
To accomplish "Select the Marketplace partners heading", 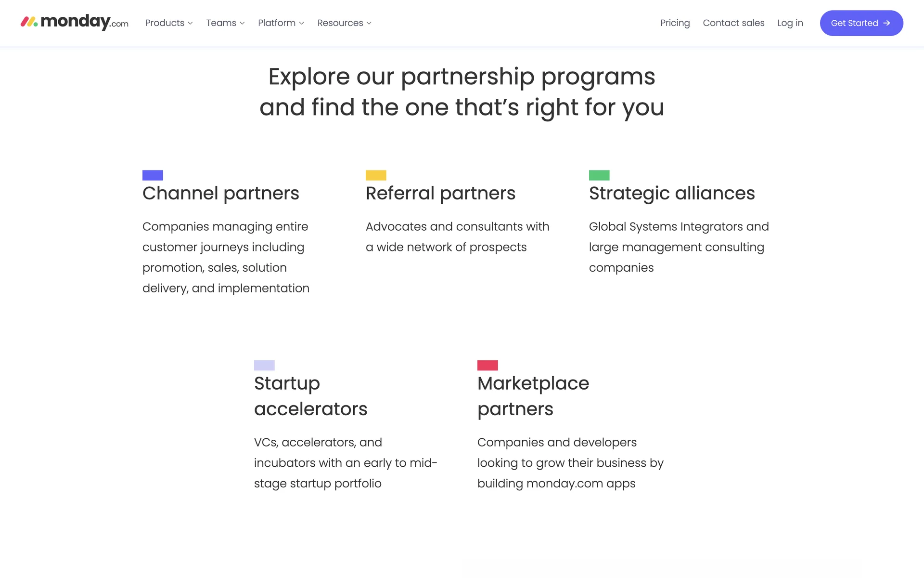I will (533, 396).
